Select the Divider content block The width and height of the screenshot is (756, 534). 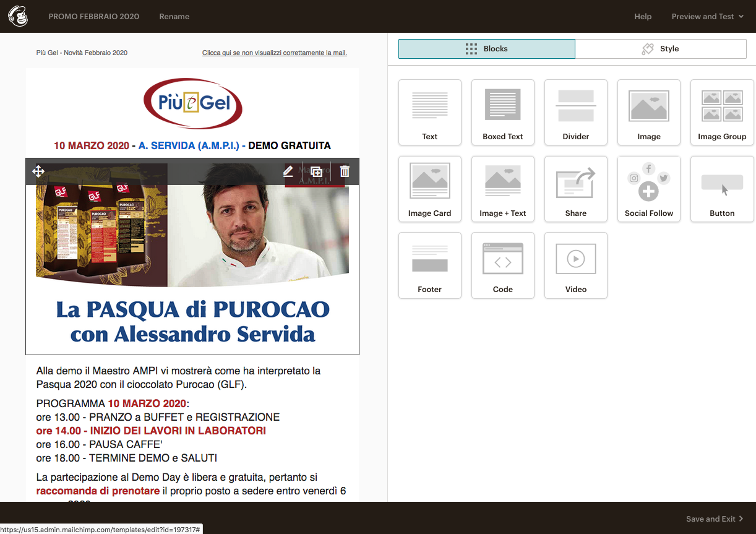point(576,113)
